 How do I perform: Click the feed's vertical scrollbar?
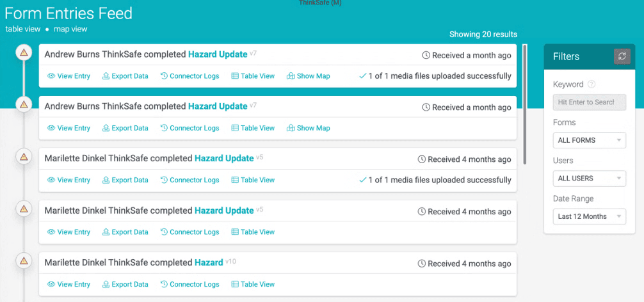(525, 102)
